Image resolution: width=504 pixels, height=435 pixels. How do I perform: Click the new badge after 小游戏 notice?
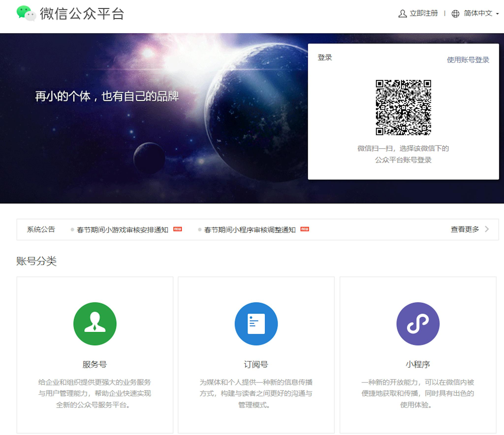177,229
